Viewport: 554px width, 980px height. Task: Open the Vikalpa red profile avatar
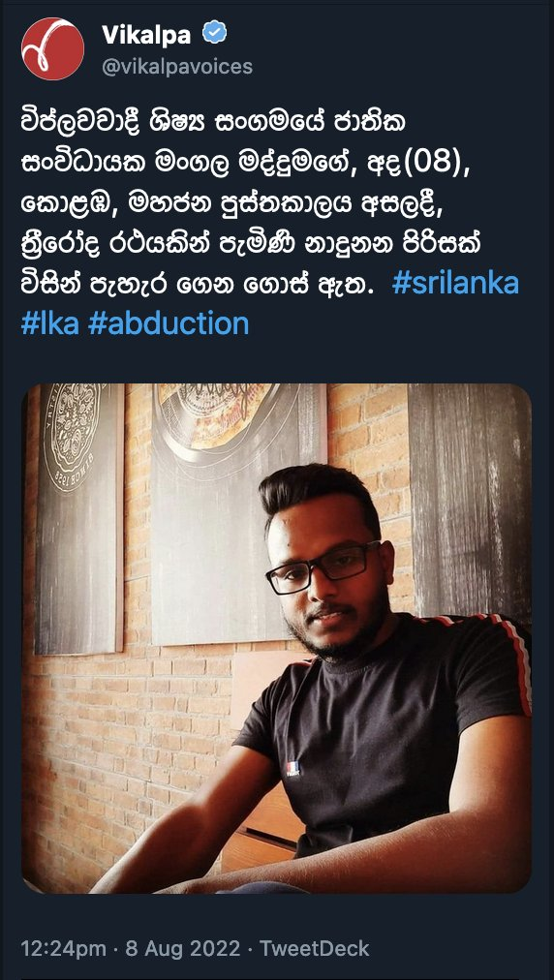click(52, 48)
